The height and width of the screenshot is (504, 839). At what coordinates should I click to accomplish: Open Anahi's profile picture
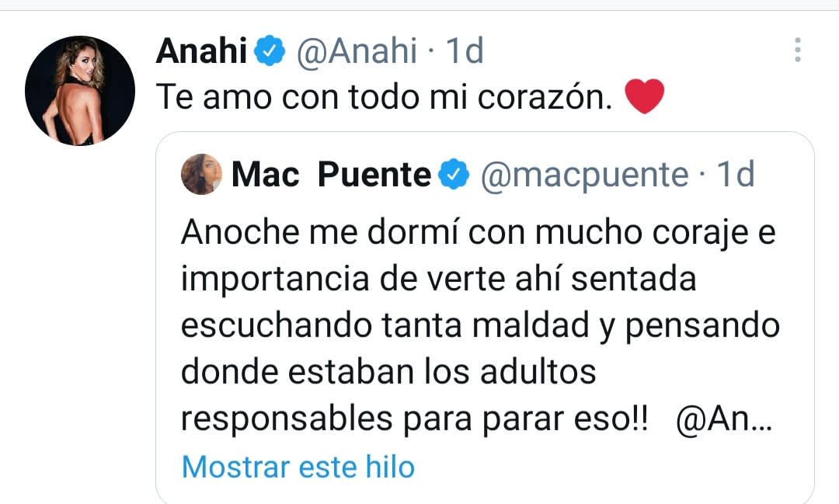[x=80, y=90]
